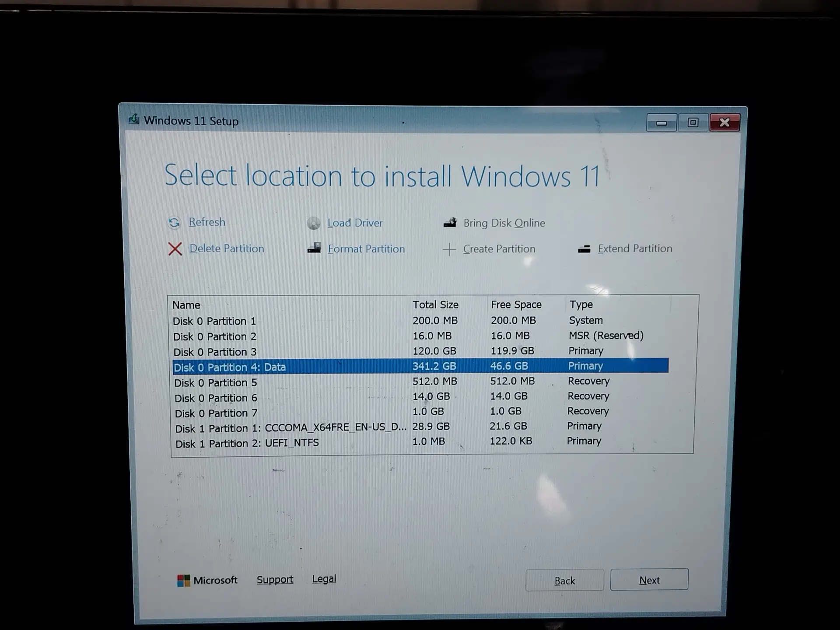Click the 200.0 MB total size of Partition 1
Screen dimensions: 840x630
[x=435, y=321]
